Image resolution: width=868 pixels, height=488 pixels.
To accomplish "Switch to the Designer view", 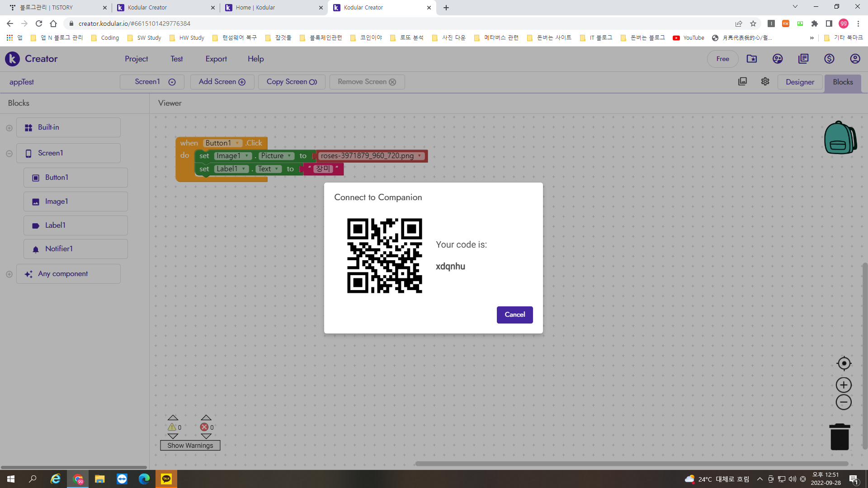I will click(800, 82).
